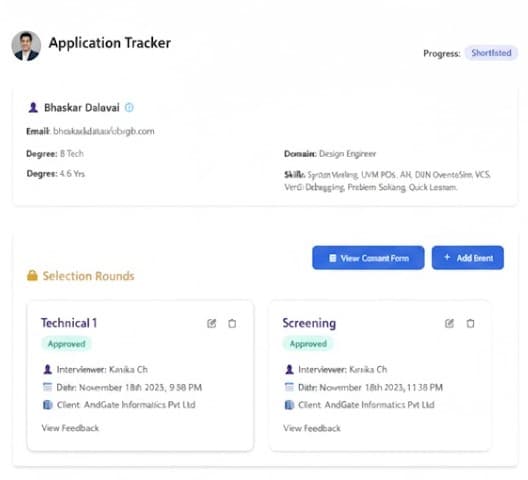Click the Technical 1 card title
The height and width of the screenshot is (480, 528).
[69, 323]
